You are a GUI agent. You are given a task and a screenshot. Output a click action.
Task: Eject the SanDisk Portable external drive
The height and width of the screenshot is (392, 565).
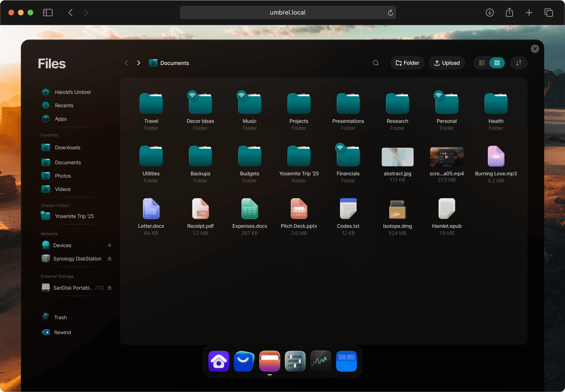[109, 288]
